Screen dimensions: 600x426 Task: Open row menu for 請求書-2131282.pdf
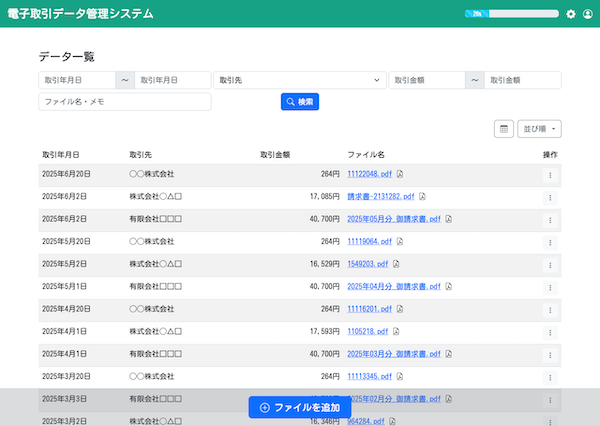550,198
